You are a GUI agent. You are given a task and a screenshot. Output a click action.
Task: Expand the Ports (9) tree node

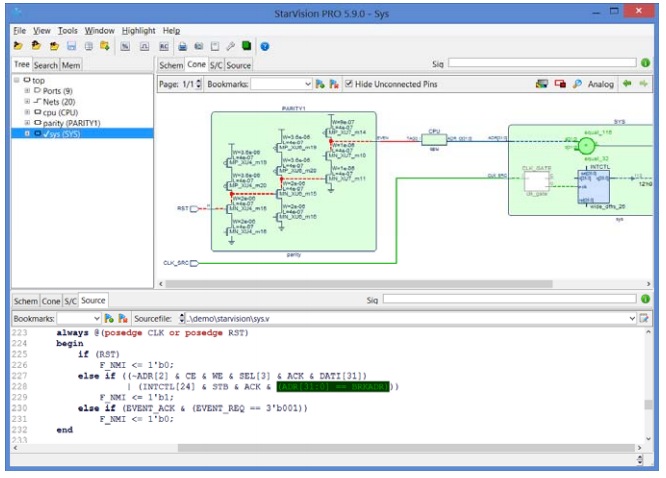[27, 91]
